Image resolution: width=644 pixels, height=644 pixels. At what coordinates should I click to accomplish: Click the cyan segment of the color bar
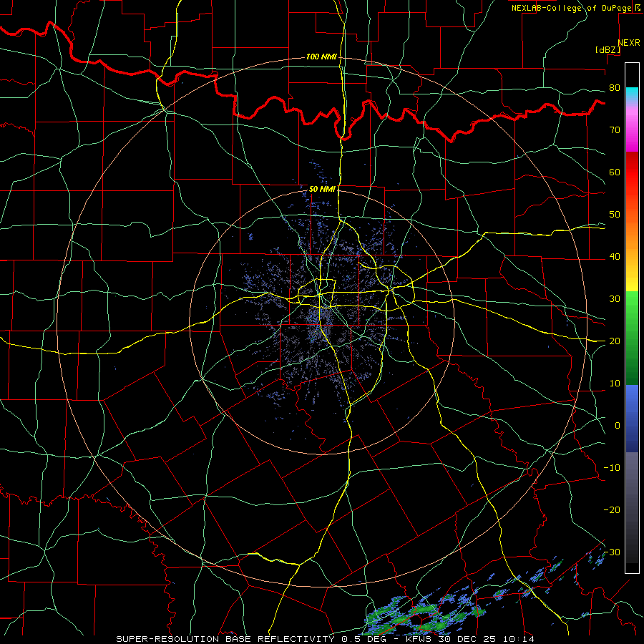632,94
